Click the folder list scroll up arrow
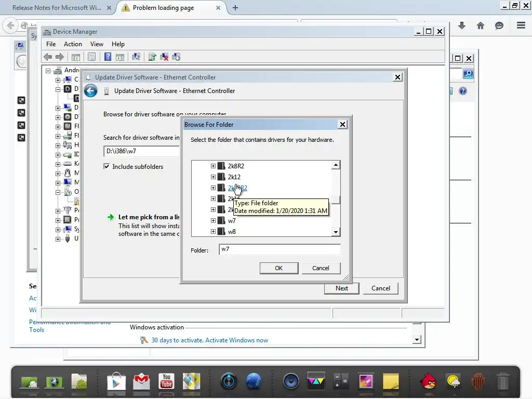This screenshot has width=532, height=399. pos(336,165)
